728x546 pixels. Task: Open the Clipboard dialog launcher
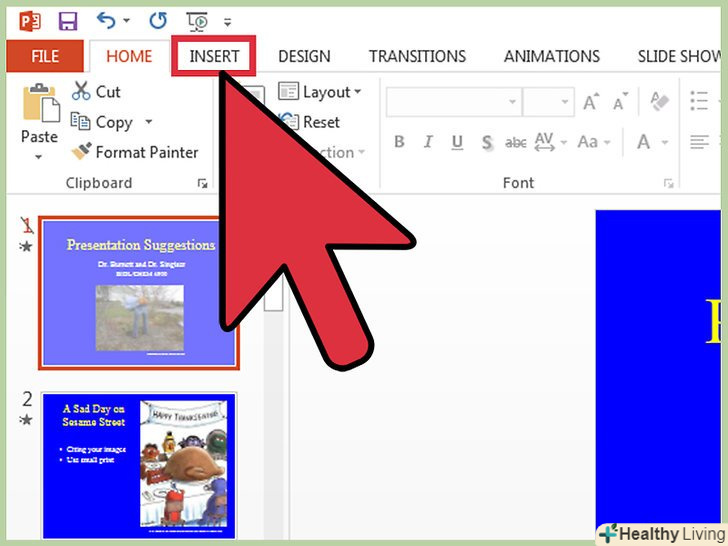tap(202, 183)
